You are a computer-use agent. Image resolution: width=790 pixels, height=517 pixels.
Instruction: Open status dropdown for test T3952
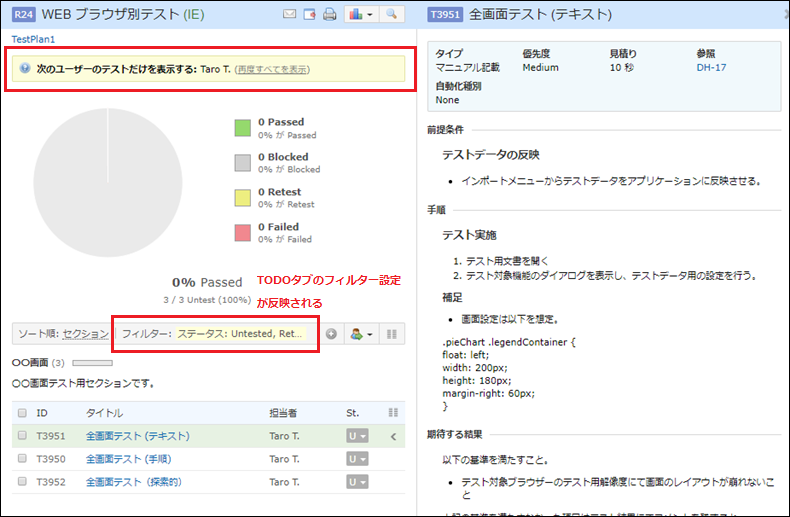pos(356,480)
